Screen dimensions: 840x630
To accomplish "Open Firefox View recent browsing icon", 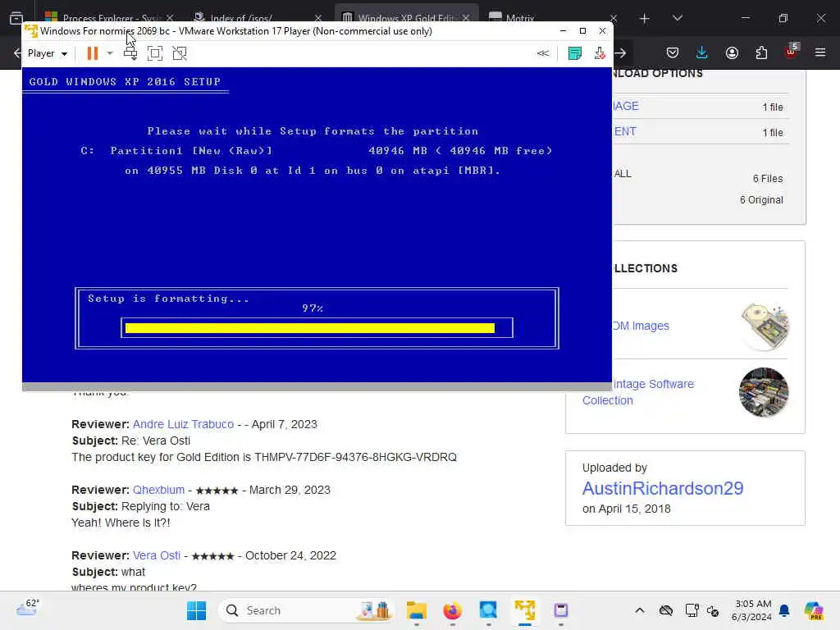I will click(x=16, y=19).
